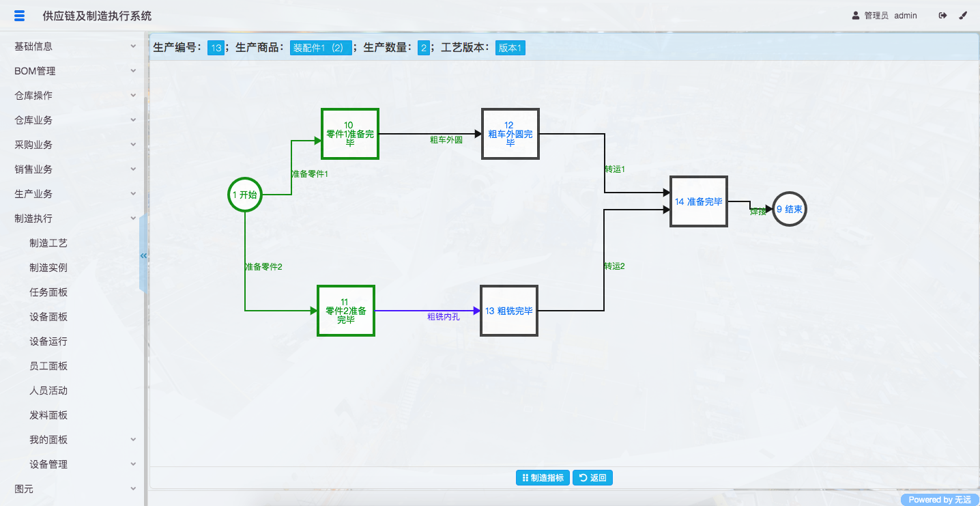Click the admin user icon
The image size is (980, 506).
tap(856, 16)
